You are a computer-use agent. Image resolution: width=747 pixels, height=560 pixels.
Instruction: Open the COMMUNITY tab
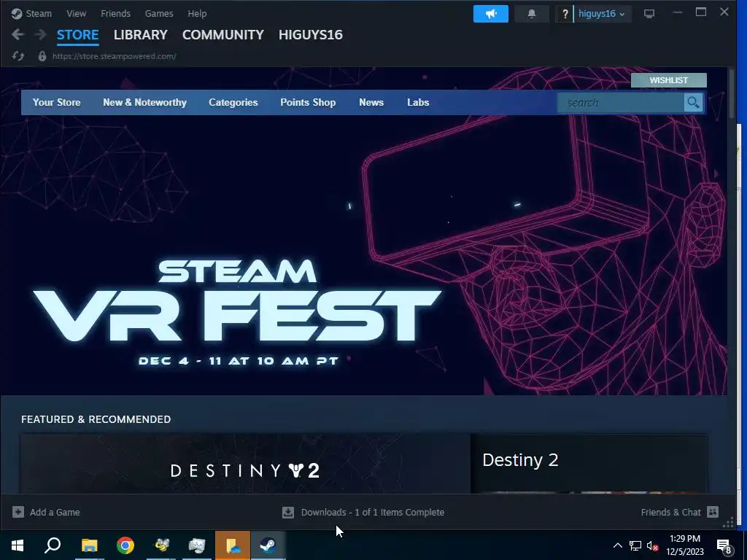tap(223, 35)
